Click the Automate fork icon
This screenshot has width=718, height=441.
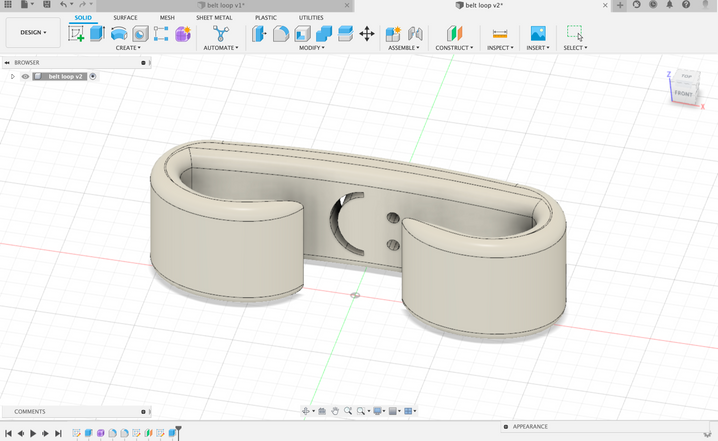point(221,33)
